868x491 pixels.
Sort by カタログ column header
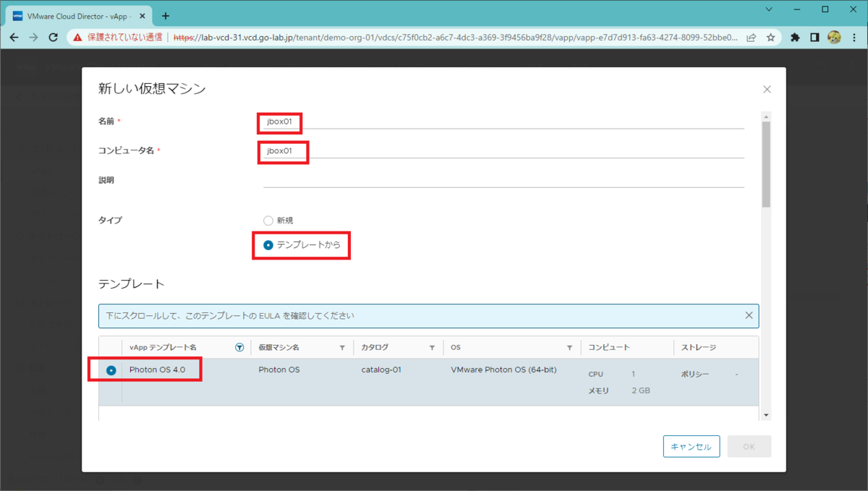tap(375, 348)
